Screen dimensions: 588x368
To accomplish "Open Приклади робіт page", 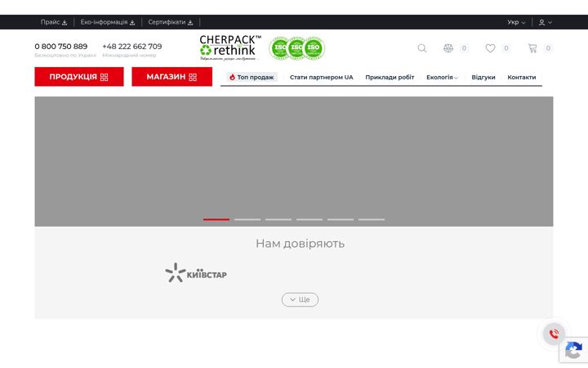I will [390, 78].
